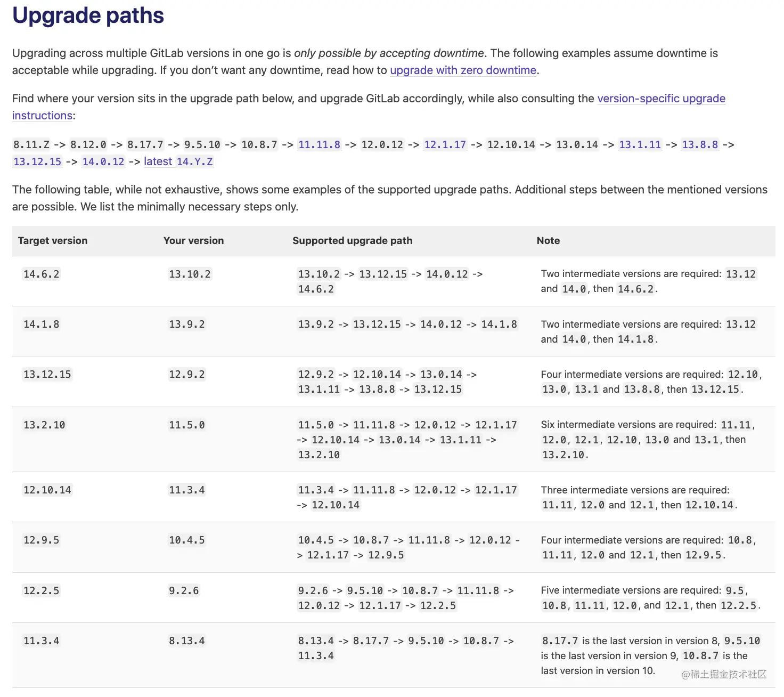The height and width of the screenshot is (697, 784).
Task: Click 8.11.Z at start of upgrade path
Action: [x=31, y=144]
